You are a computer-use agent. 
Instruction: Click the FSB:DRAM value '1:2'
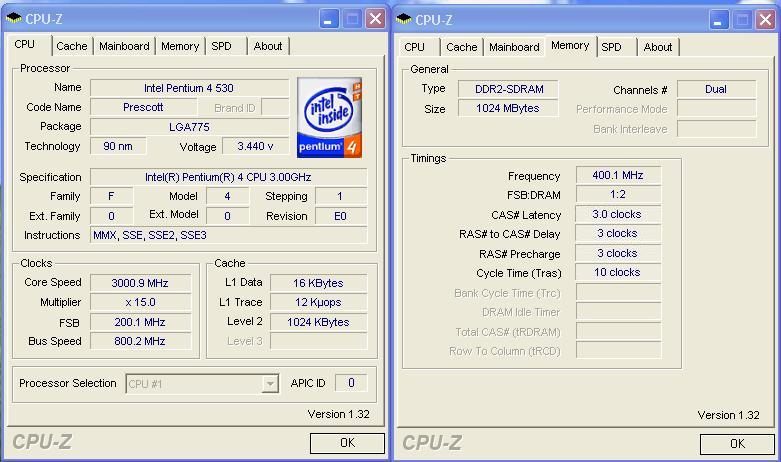(x=618, y=195)
